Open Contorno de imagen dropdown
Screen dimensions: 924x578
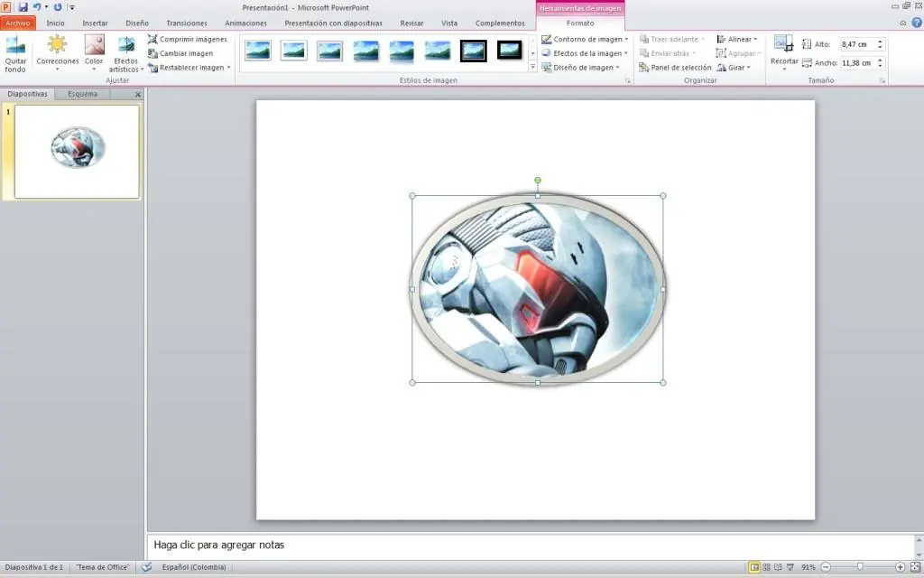[585, 39]
